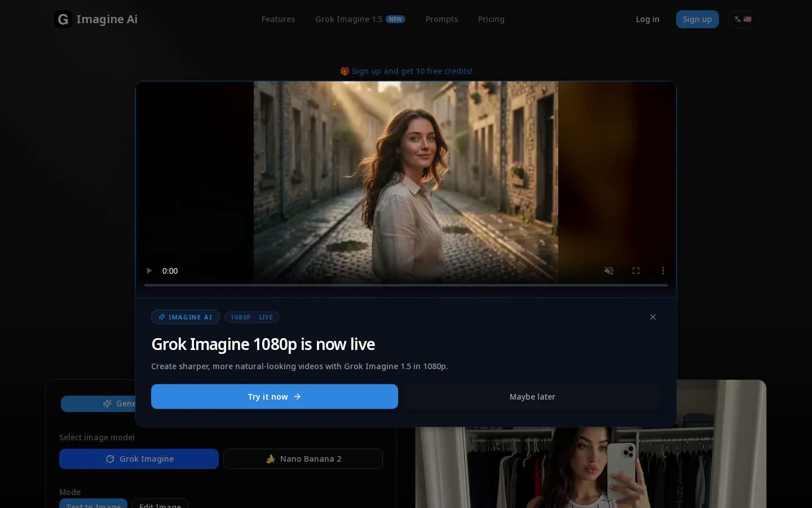The height and width of the screenshot is (508, 812).
Task: Enter fullscreen mode on the video
Action: 636,271
